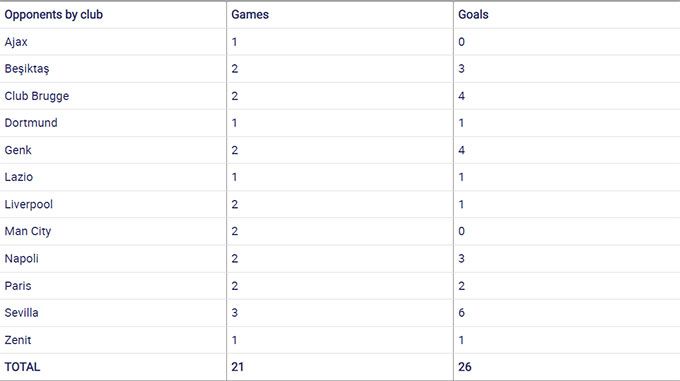Select the Ajax row name

tap(16, 42)
